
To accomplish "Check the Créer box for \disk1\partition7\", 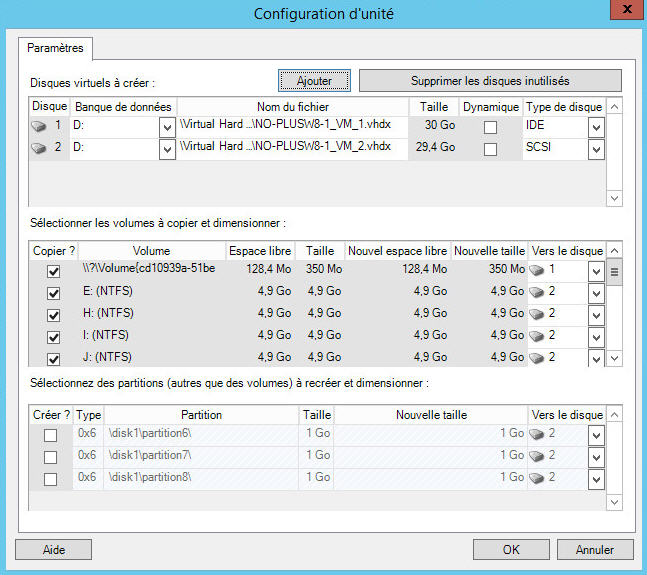I will pyautogui.click(x=50, y=457).
